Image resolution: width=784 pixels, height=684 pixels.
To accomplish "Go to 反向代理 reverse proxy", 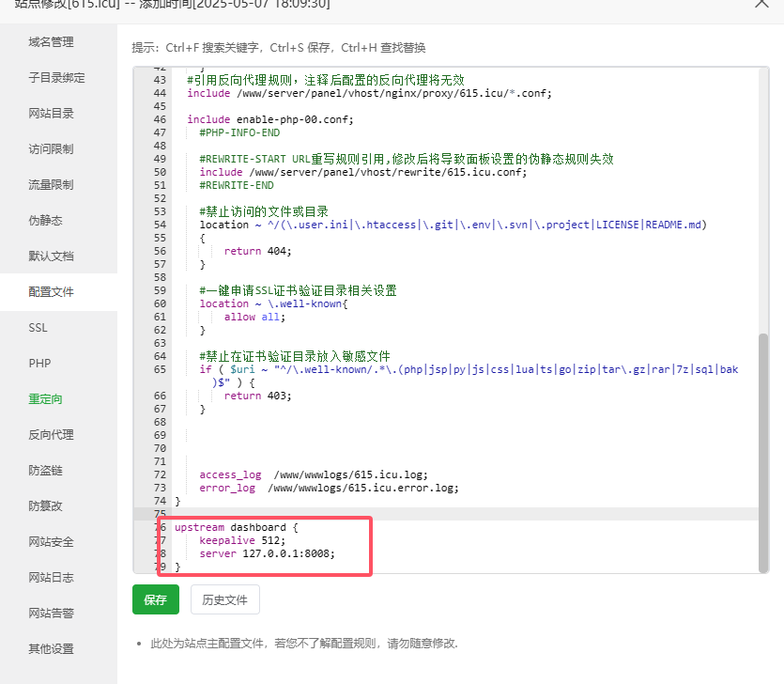I will pos(51,435).
